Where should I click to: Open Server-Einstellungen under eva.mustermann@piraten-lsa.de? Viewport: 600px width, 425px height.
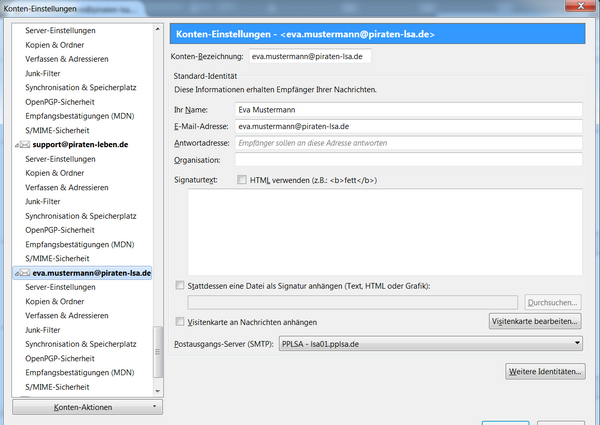60,287
